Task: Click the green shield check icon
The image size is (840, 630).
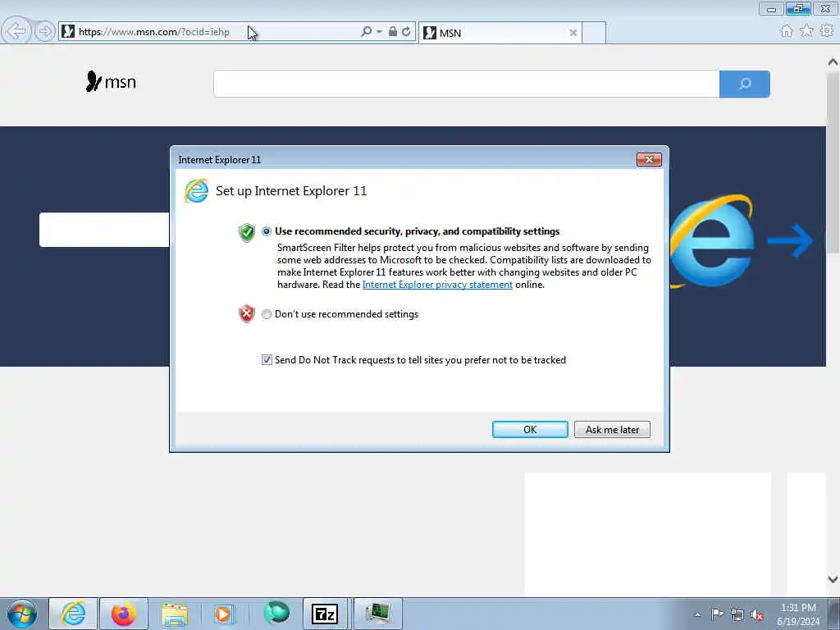Action: [246, 233]
